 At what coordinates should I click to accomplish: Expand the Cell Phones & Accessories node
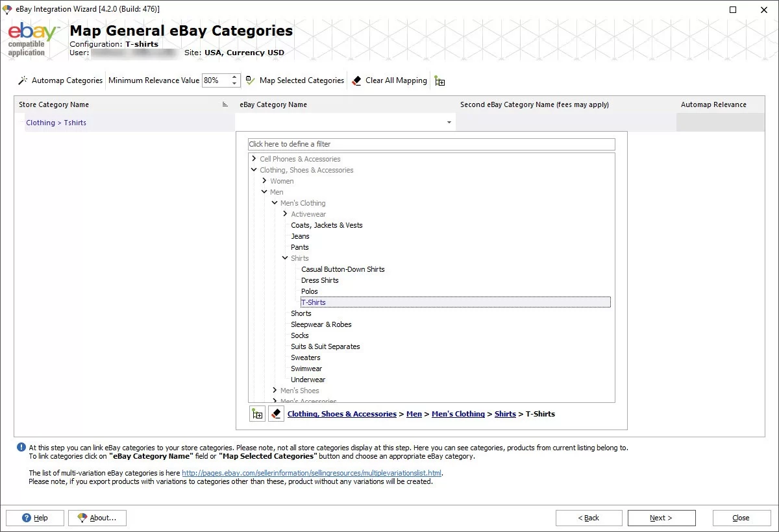(253, 158)
